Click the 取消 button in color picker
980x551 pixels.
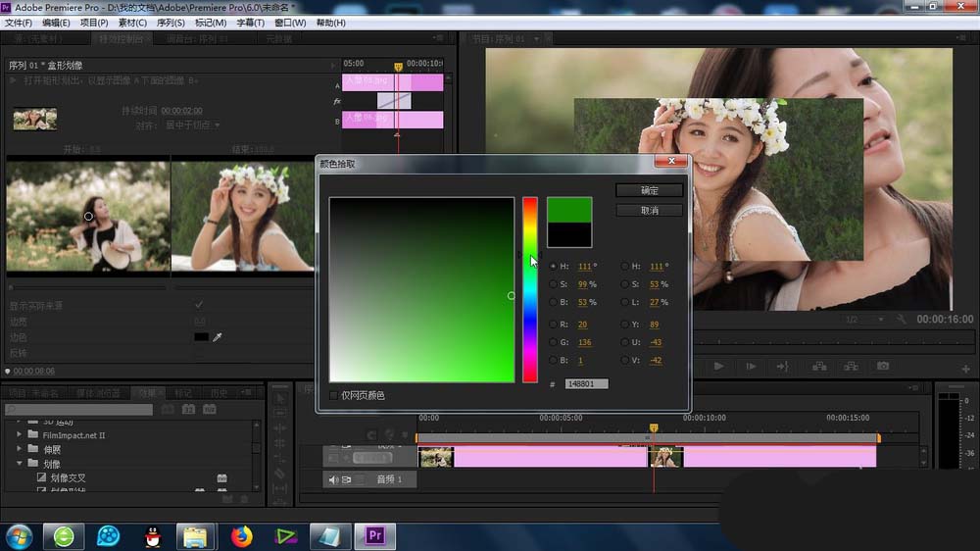pos(649,211)
